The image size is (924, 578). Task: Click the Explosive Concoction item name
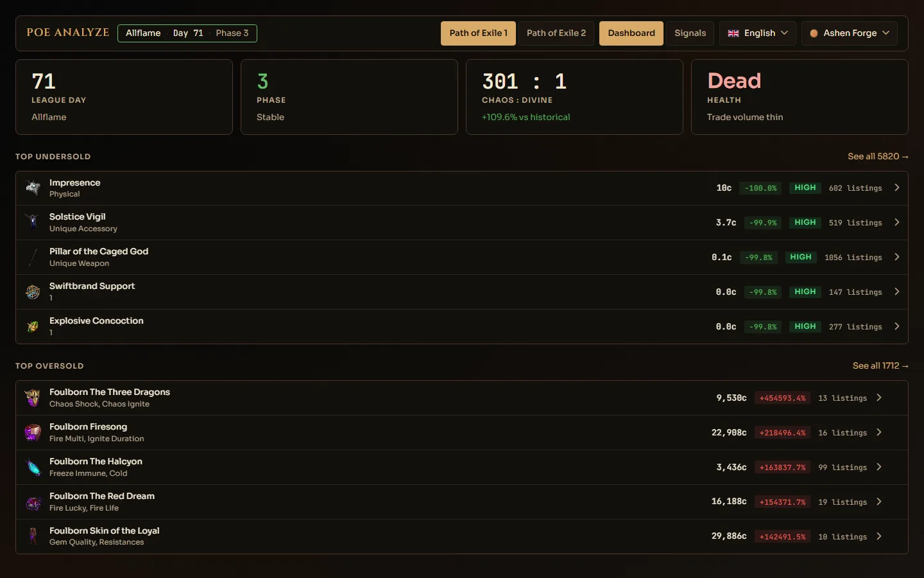tap(96, 320)
